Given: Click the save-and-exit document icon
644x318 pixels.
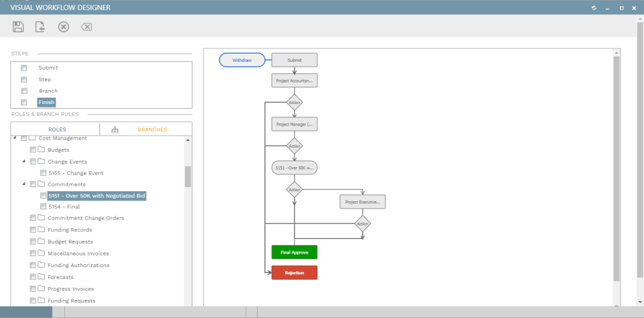Looking at the screenshot, I should click(40, 27).
